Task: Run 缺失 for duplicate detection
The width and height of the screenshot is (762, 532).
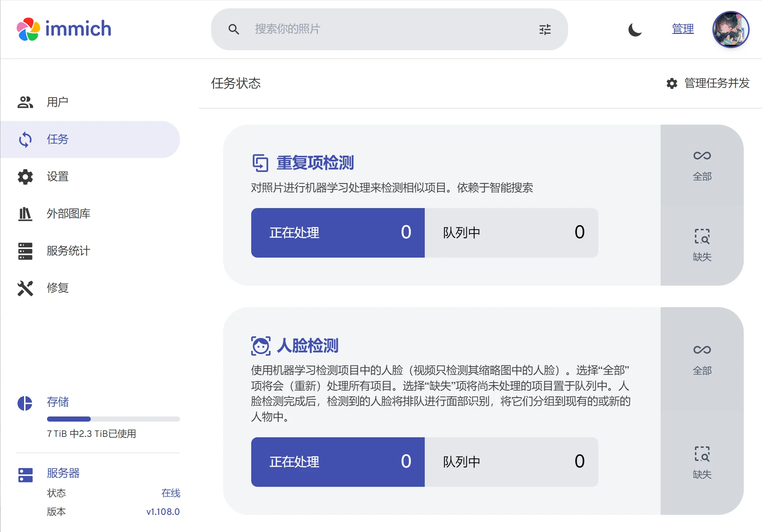Action: tap(702, 245)
